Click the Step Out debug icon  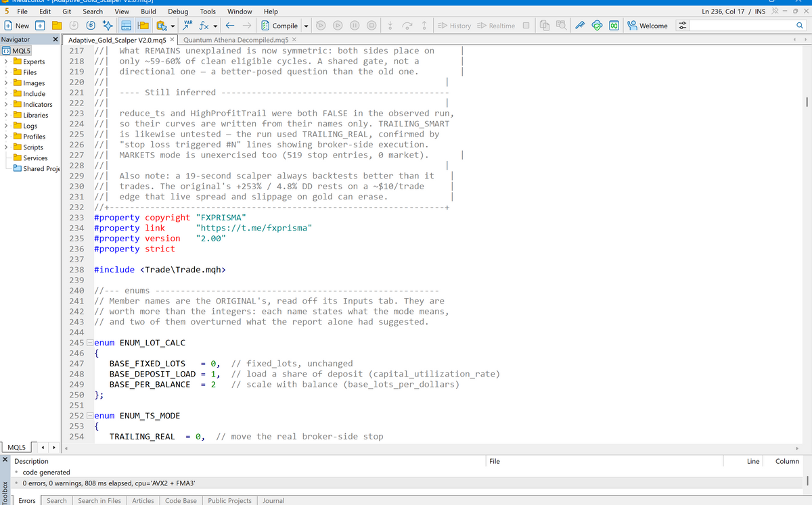[424, 26]
